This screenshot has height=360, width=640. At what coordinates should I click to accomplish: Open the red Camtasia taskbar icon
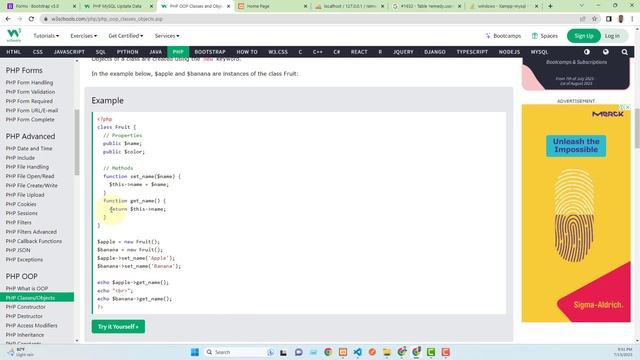446,352
